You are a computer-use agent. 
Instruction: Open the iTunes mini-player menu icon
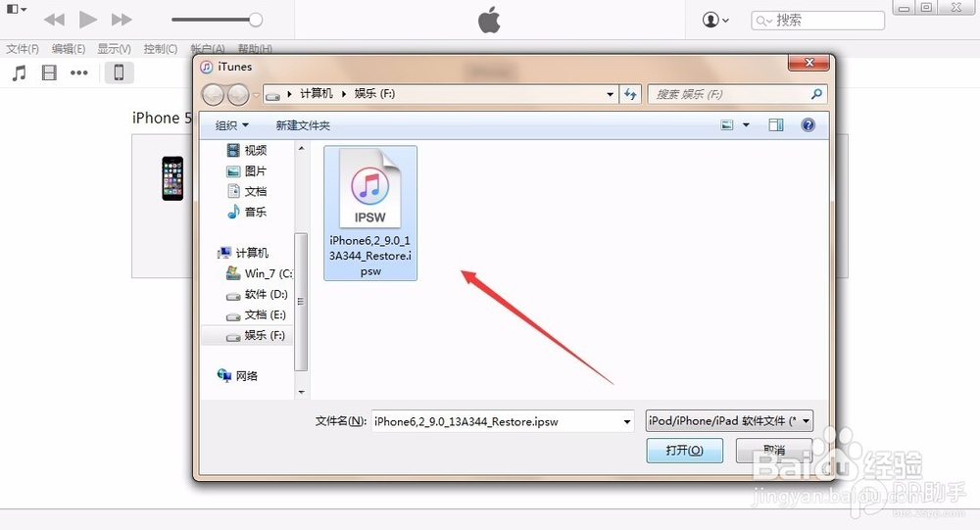pos(17,10)
